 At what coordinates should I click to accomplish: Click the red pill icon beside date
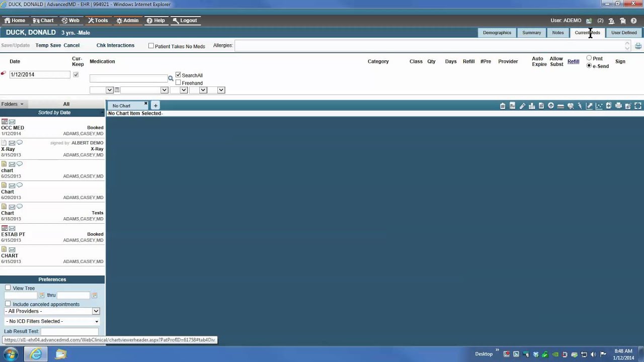point(3,74)
